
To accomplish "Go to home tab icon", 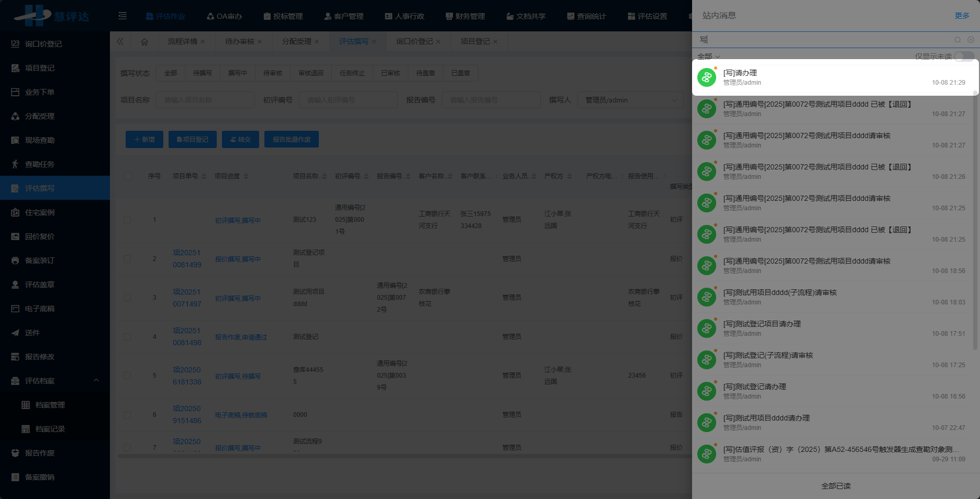I will (144, 41).
